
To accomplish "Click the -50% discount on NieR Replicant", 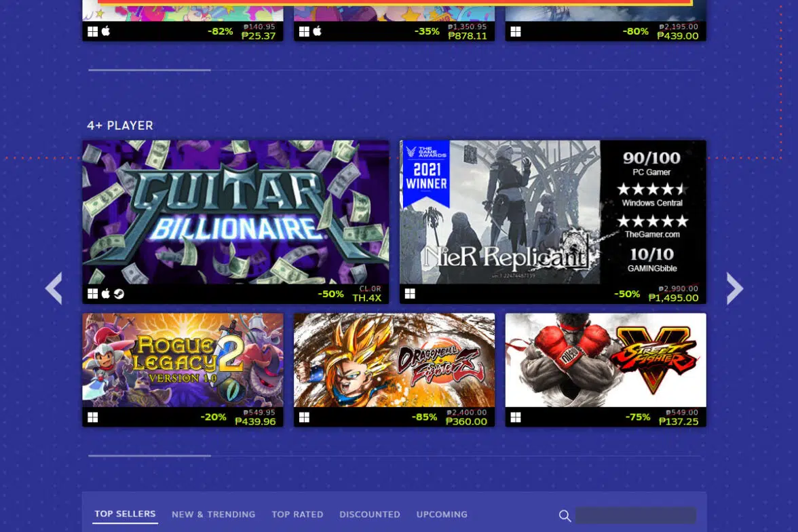I will (x=627, y=294).
